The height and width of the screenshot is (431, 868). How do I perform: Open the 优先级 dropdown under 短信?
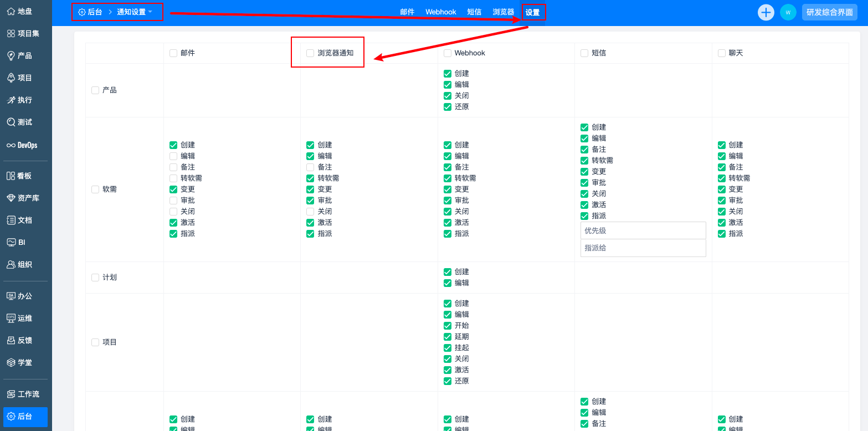643,230
